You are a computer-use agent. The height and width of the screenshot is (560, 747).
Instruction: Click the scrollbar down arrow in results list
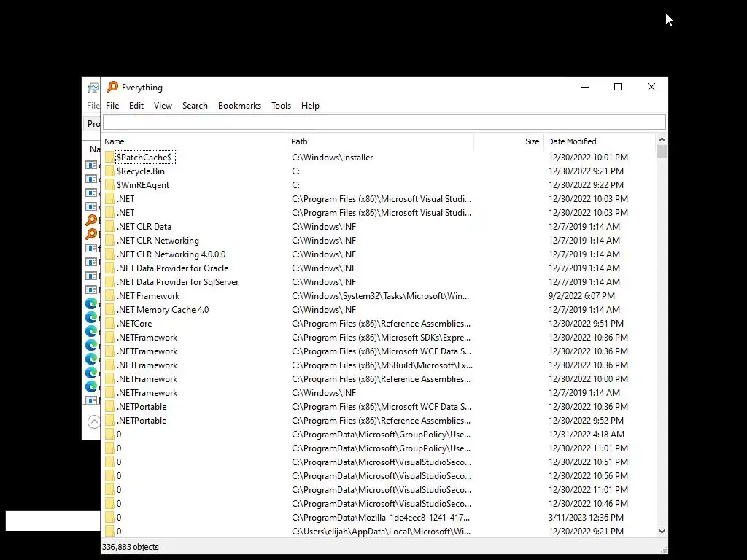662,532
